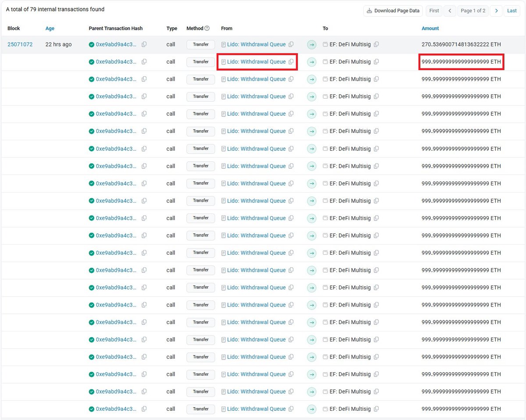Click 'A total of 79 internal transactions found' text
Viewport: 526px width, 420px height.
click(x=55, y=9)
